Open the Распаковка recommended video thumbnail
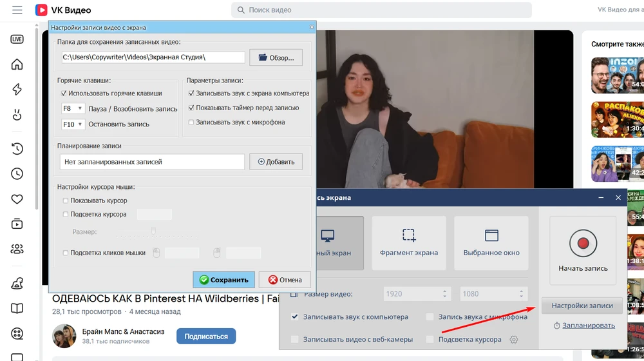644x361 pixels. 618,120
